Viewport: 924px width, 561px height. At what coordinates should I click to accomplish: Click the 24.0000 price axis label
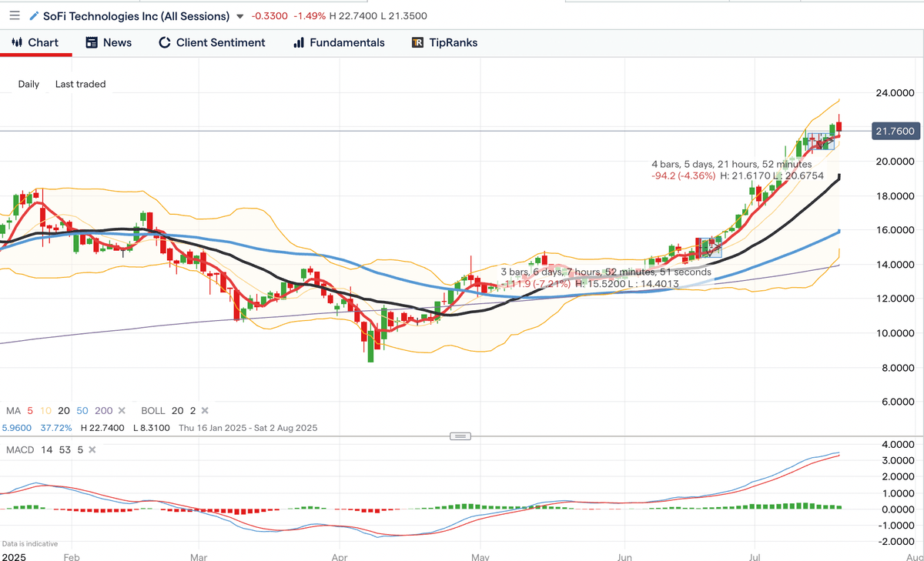tap(896, 93)
